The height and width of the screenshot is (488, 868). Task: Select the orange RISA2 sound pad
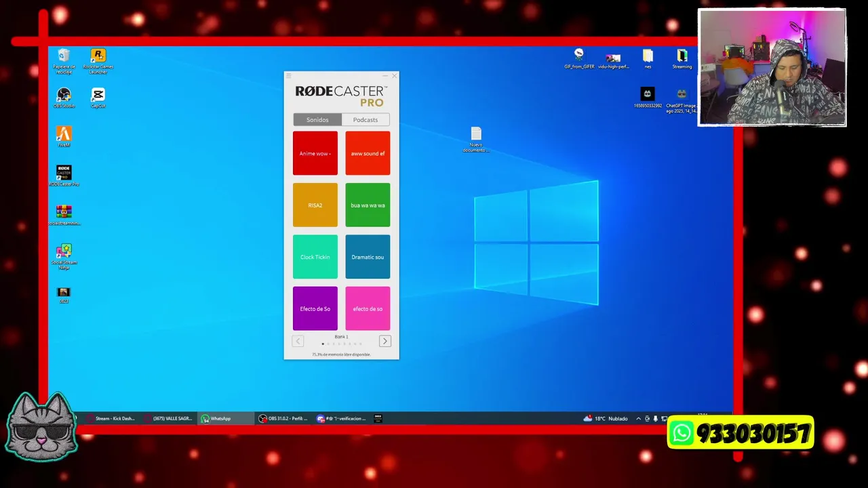(x=315, y=205)
